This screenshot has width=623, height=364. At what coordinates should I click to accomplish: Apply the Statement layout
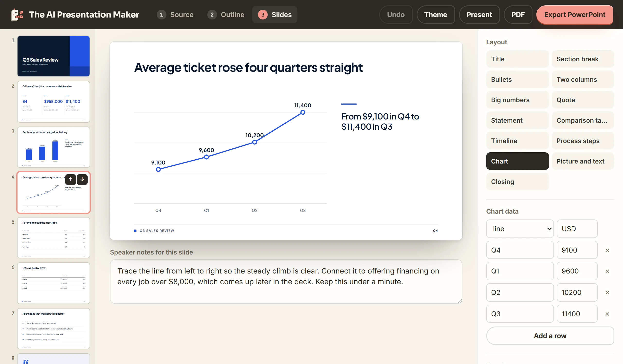[517, 120]
